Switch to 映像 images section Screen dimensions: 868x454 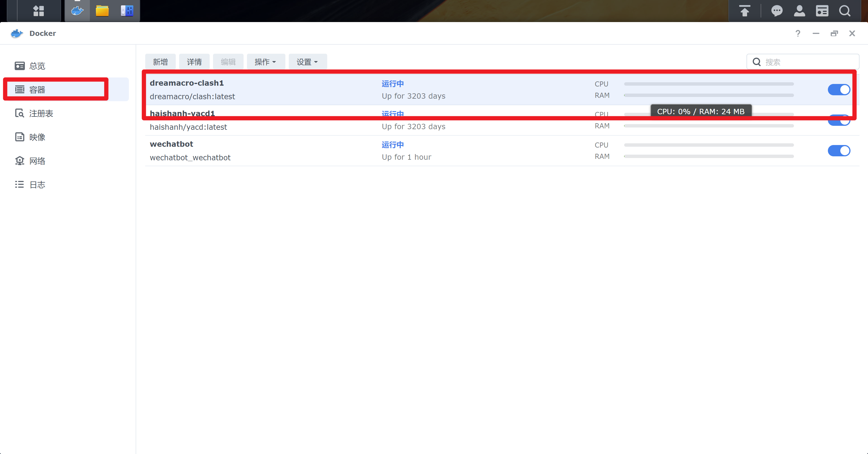[x=66, y=137]
